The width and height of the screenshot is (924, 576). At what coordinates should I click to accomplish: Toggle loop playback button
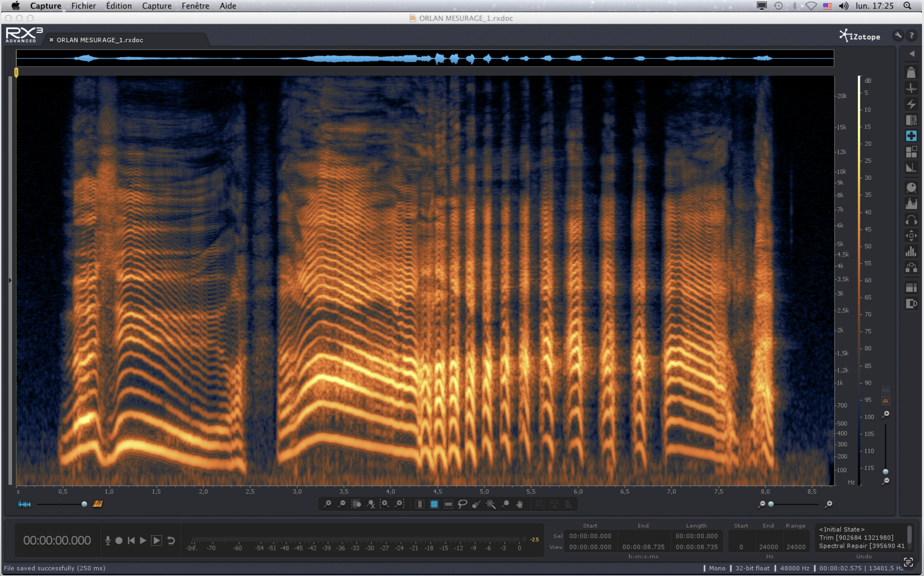point(171,540)
